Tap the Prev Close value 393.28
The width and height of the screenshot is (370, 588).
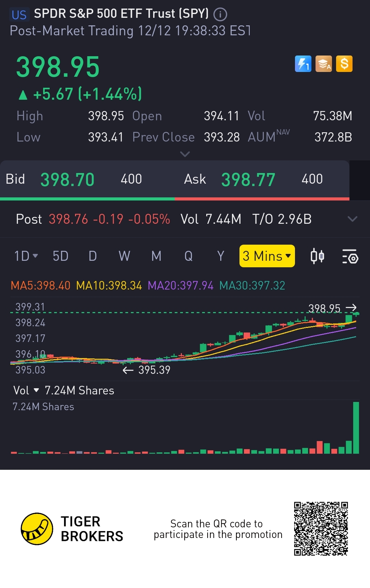222,137
